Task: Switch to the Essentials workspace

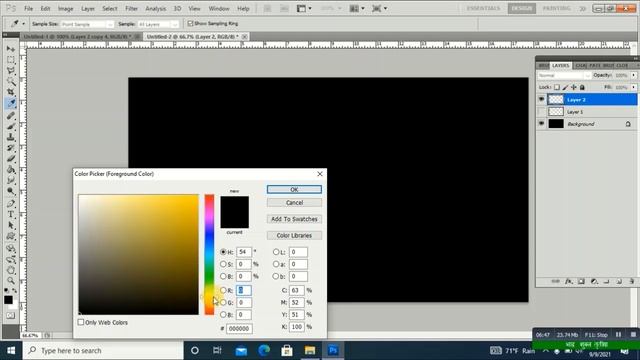Action: coord(483,8)
